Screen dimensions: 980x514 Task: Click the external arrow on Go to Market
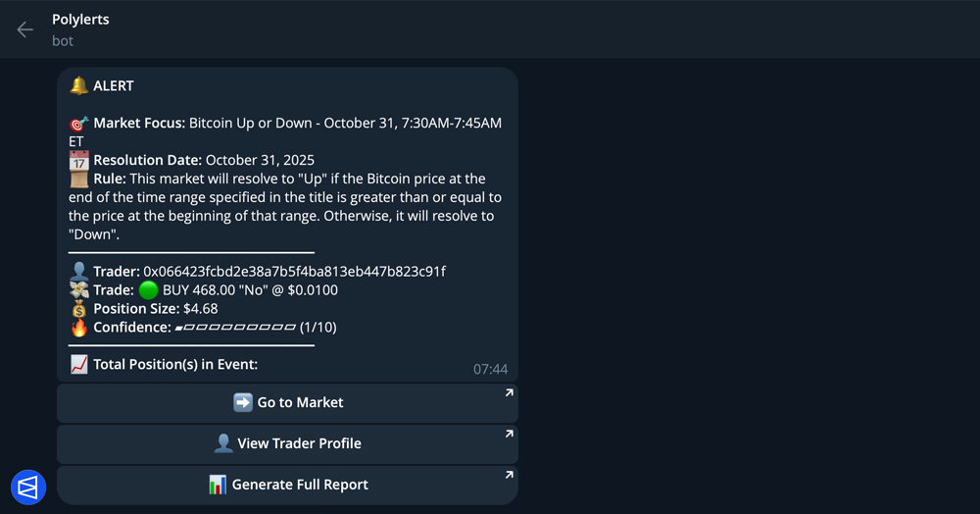coord(509,393)
